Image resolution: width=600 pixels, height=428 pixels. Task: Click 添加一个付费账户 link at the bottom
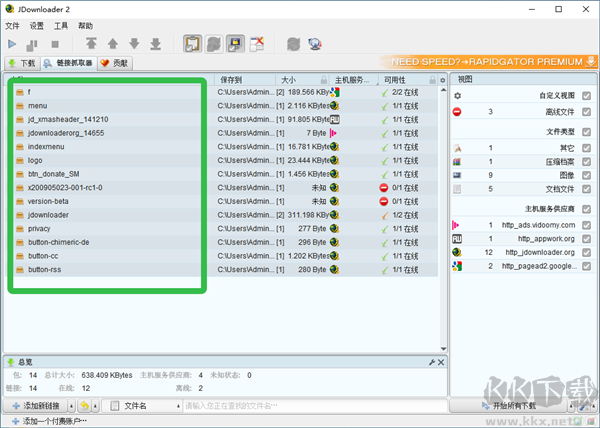coord(49,421)
